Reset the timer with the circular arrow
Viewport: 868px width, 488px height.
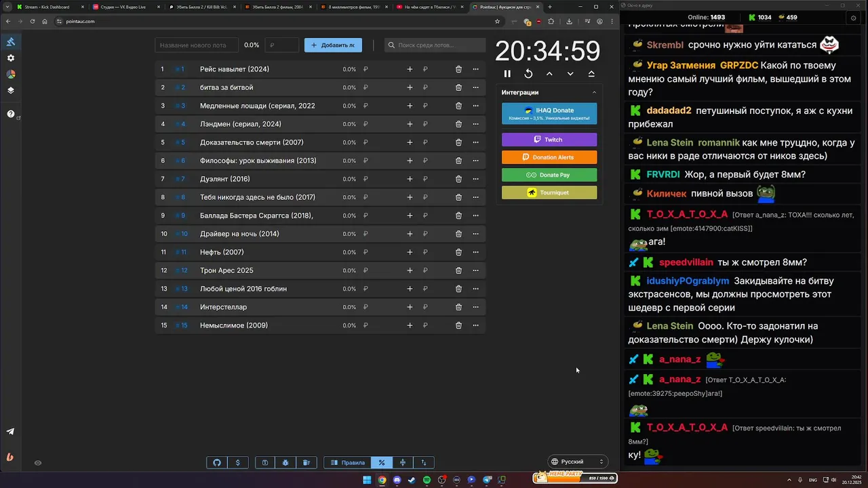coord(528,74)
